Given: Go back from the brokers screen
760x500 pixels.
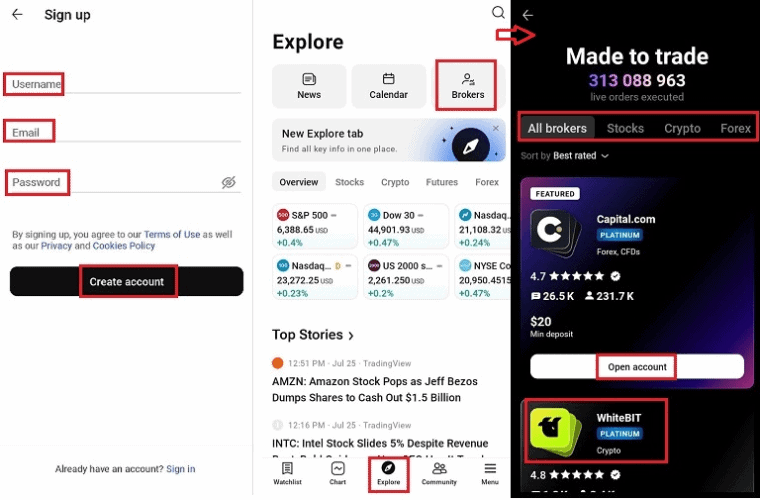Looking at the screenshot, I should pos(528,15).
